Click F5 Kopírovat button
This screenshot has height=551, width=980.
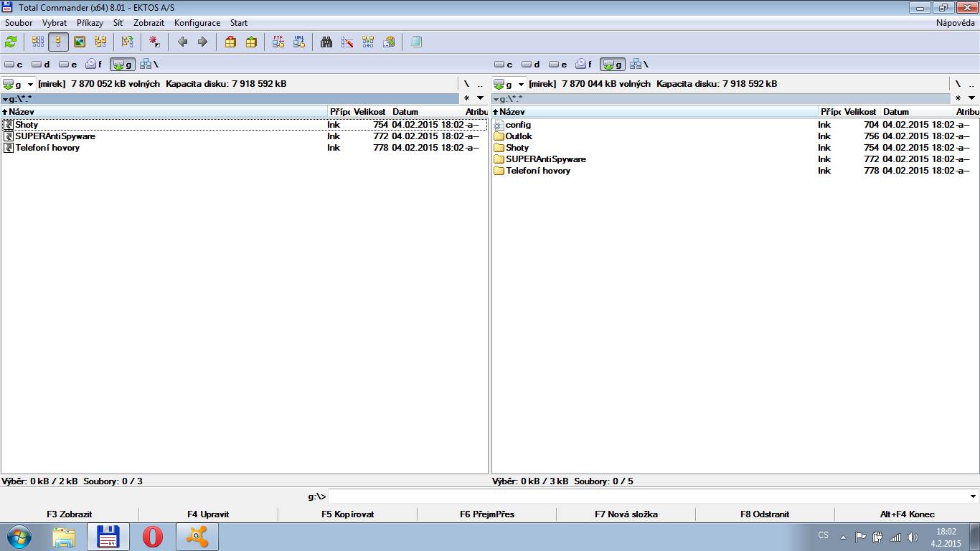tap(347, 514)
